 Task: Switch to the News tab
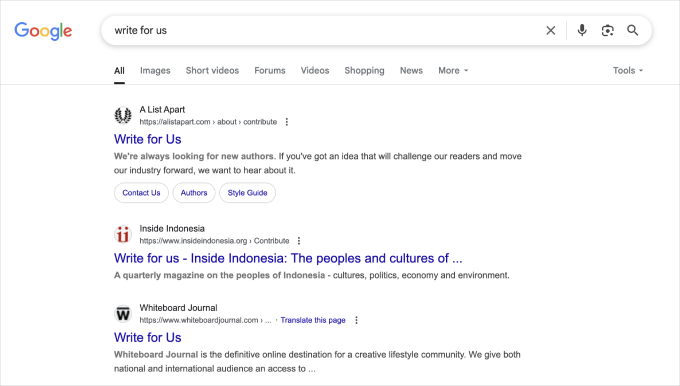(x=411, y=70)
